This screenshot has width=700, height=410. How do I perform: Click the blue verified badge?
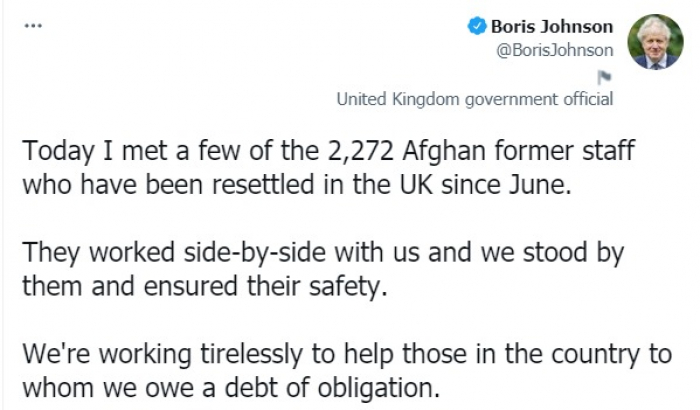[477, 27]
